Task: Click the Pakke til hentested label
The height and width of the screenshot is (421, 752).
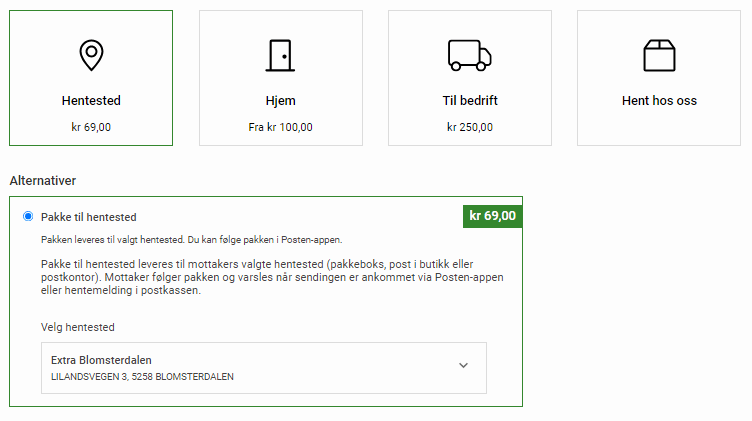Action: pyautogui.click(x=89, y=217)
